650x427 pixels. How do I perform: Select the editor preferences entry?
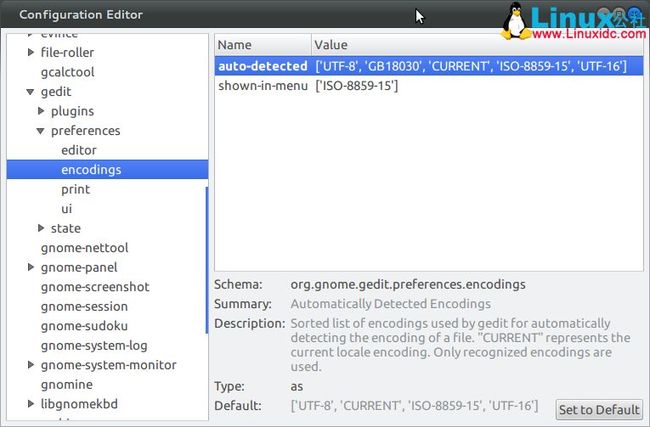click(x=79, y=150)
